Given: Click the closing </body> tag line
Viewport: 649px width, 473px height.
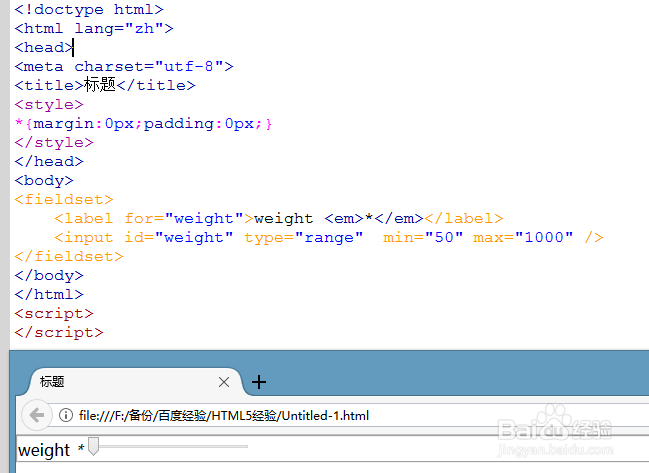Looking at the screenshot, I should pyautogui.click(x=49, y=276).
